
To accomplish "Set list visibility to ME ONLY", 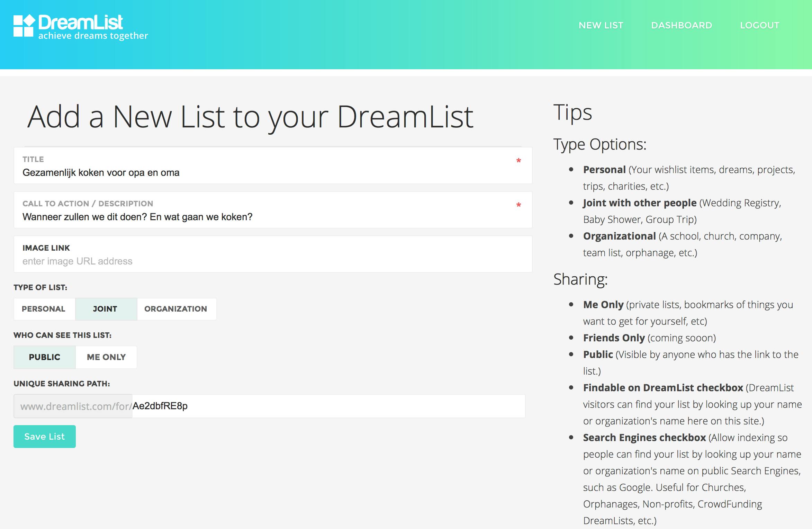I will 106,357.
